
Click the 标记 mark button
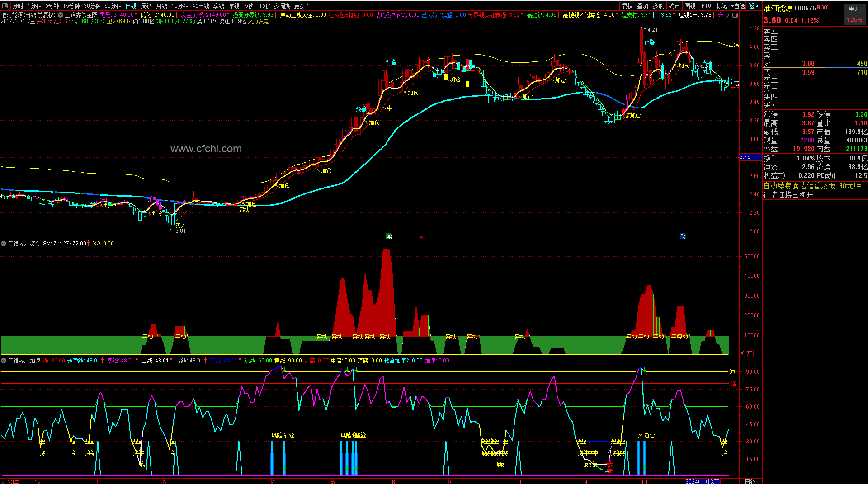pyautogui.click(x=722, y=6)
